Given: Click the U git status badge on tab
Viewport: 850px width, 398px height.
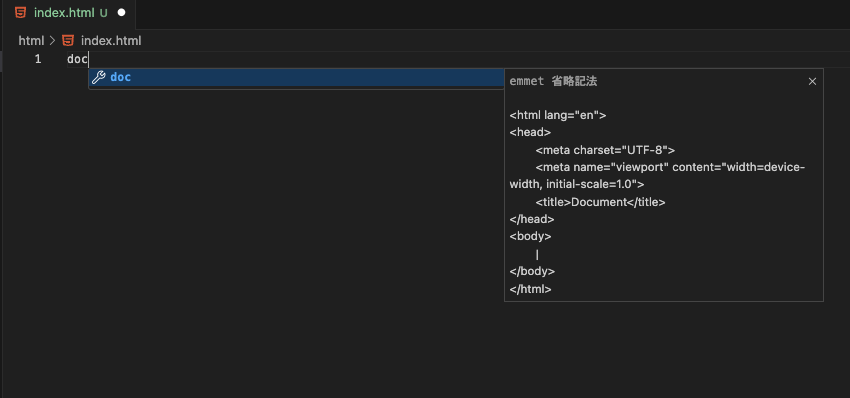Looking at the screenshot, I should coord(104,13).
